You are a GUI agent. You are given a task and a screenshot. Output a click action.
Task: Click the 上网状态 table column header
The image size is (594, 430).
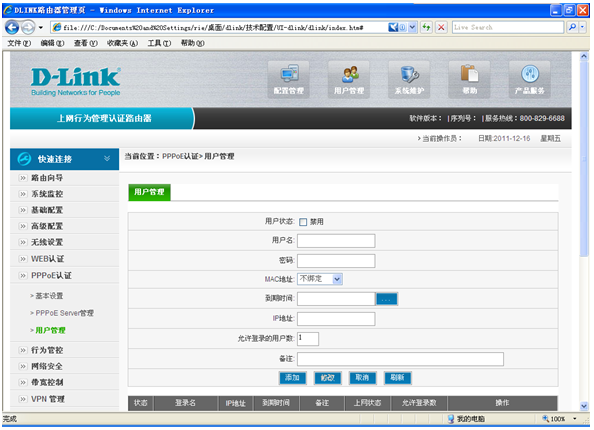click(x=367, y=403)
